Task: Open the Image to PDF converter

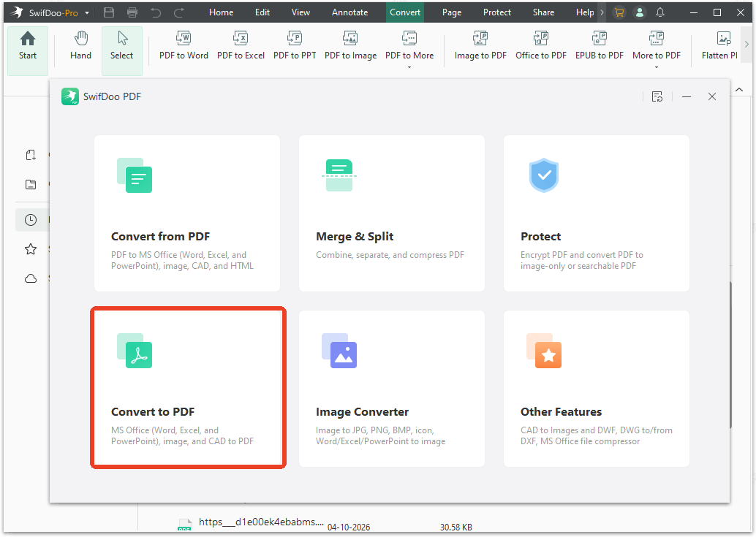Action: 480,47
